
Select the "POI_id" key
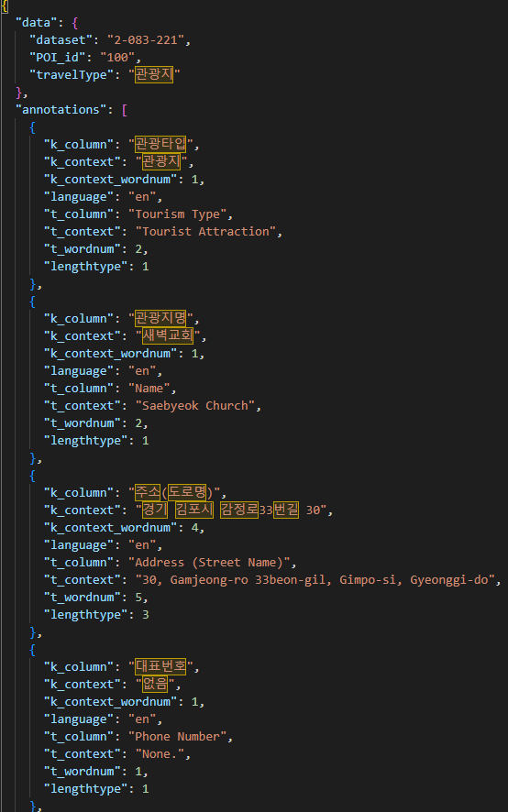[57, 57]
